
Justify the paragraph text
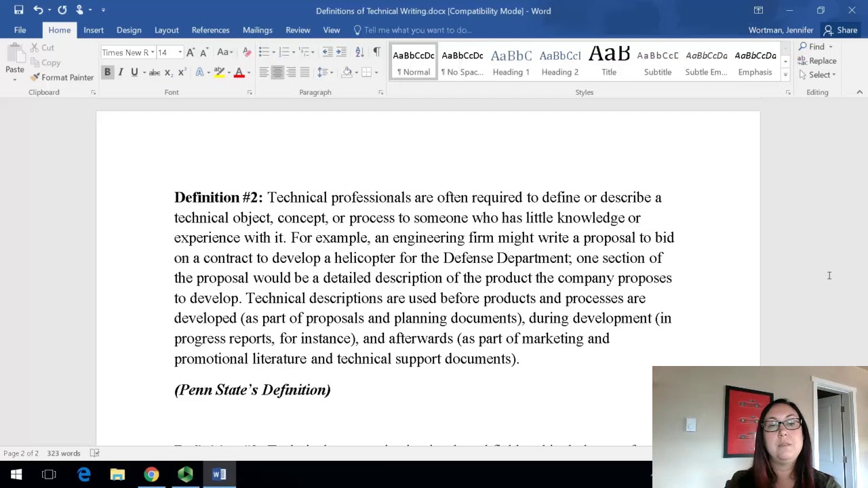click(x=304, y=73)
